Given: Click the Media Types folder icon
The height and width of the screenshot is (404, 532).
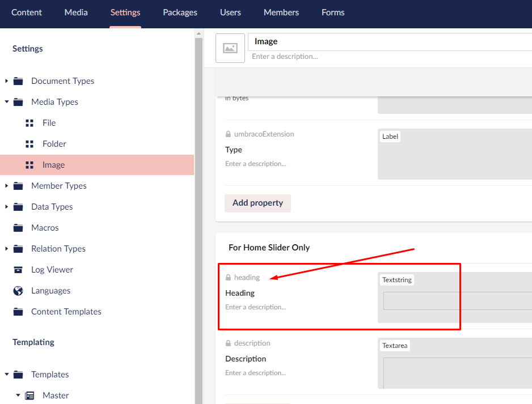Looking at the screenshot, I should click(18, 102).
